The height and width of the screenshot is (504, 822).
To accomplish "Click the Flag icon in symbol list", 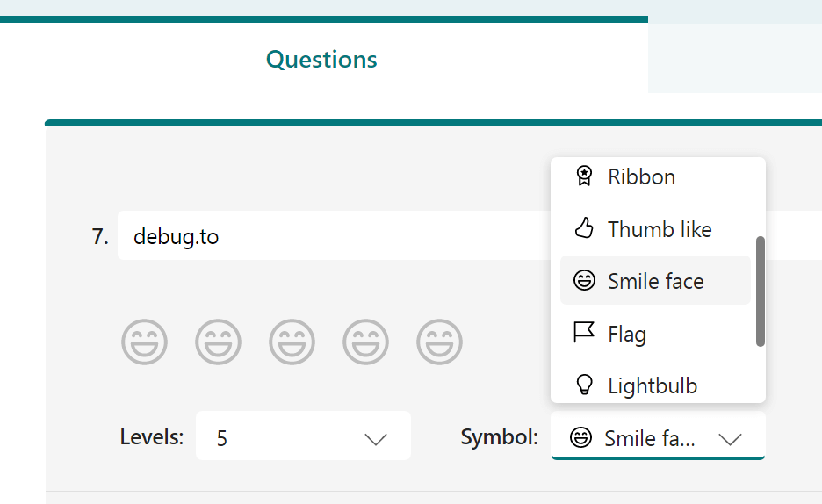I will tap(584, 334).
